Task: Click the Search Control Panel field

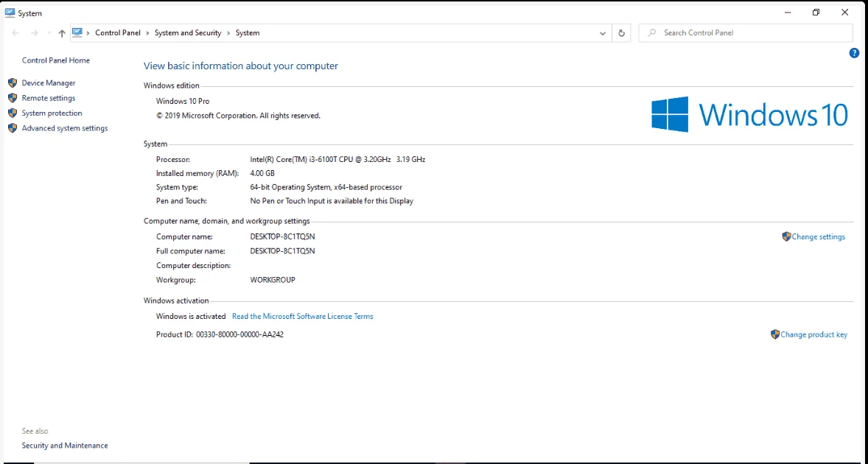Action: [x=746, y=32]
